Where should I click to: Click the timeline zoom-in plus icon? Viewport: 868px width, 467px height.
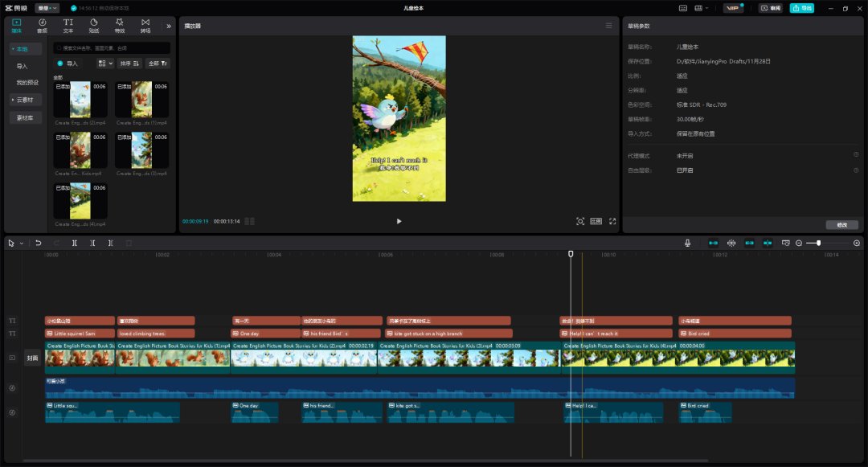[x=857, y=243]
